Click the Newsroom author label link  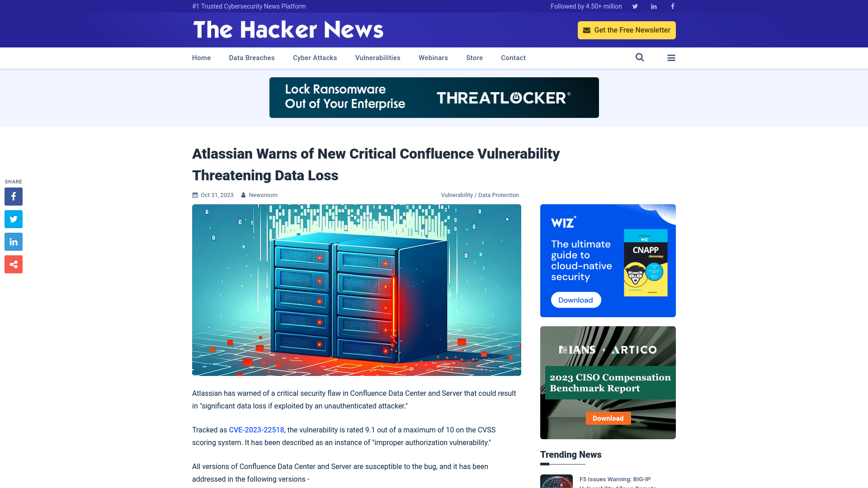(x=263, y=195)
